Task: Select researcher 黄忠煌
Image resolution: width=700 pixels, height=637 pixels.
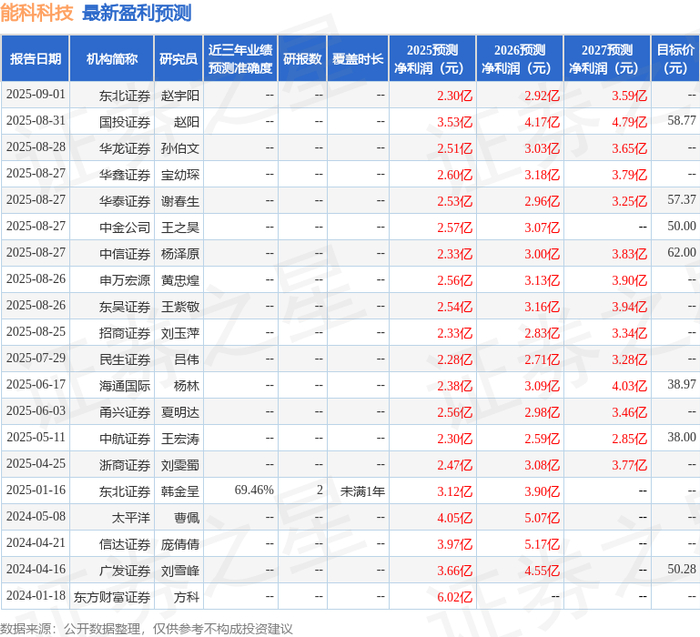Action: coord(180,280)
